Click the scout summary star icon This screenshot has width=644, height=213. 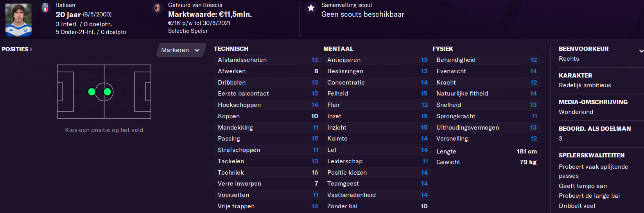[311, 8]
